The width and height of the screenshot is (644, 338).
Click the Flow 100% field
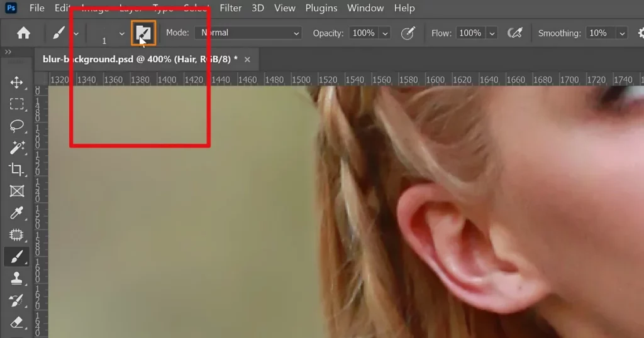tap(470, 33)
